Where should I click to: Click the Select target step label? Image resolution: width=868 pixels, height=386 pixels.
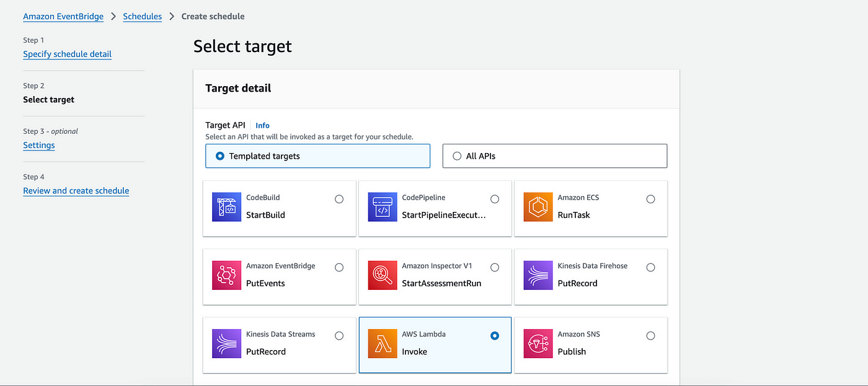pos(48,100)
